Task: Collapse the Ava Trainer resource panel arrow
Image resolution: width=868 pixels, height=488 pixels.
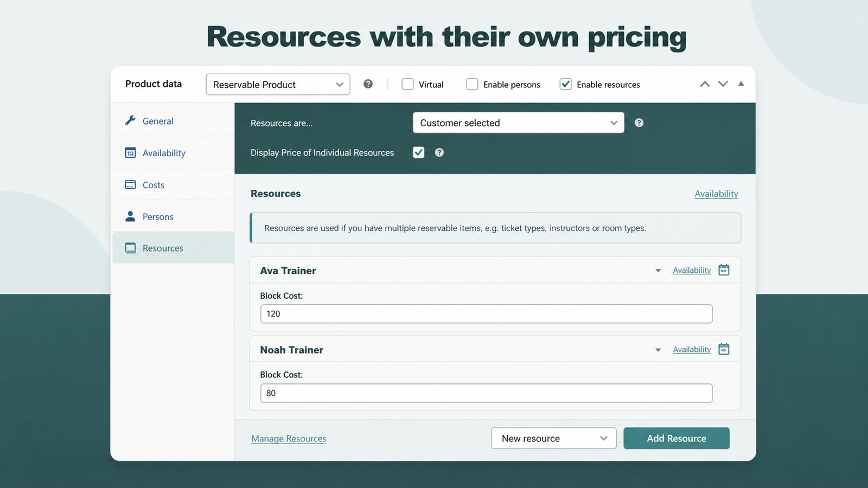Action: [658, 271]
